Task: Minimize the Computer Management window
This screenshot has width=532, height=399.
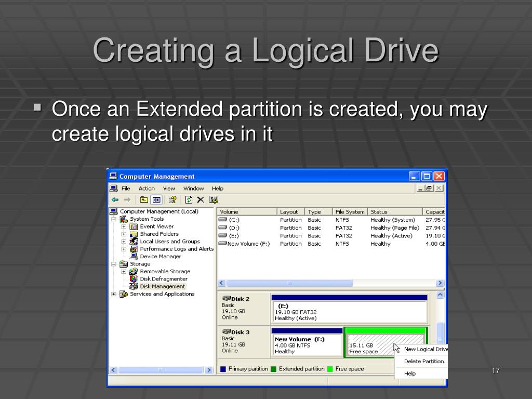Action: coord(414,176)
